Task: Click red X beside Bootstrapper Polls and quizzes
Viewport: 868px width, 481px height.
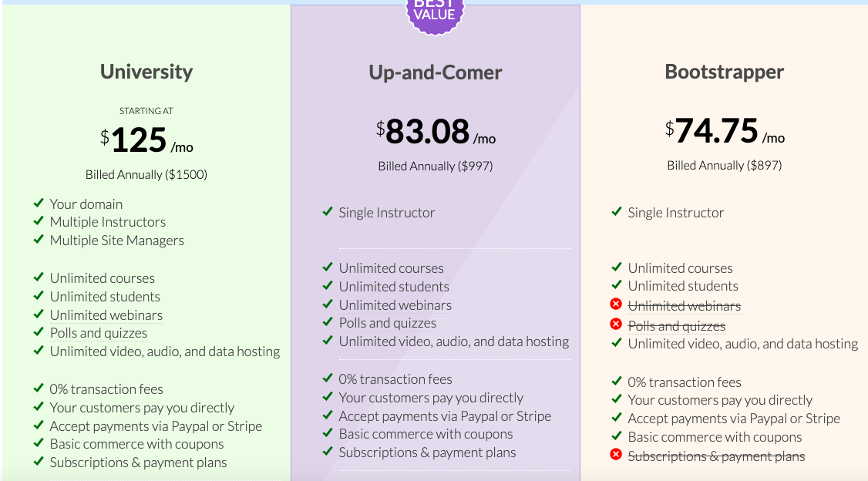Action: coord(616,325)
